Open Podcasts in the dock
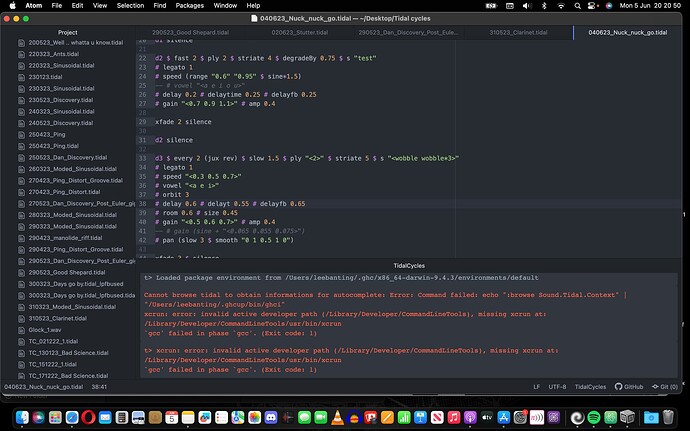 [x=470, y=417]
